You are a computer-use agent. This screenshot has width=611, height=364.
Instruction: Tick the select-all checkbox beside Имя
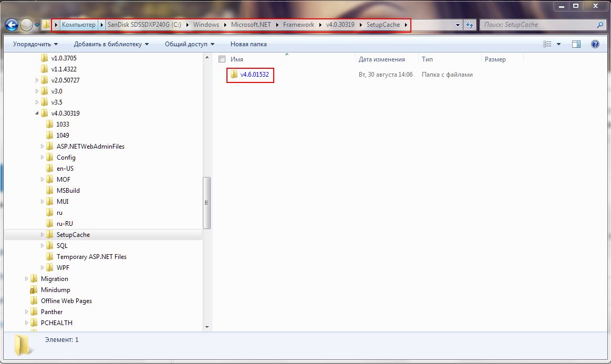click(222, 59)
